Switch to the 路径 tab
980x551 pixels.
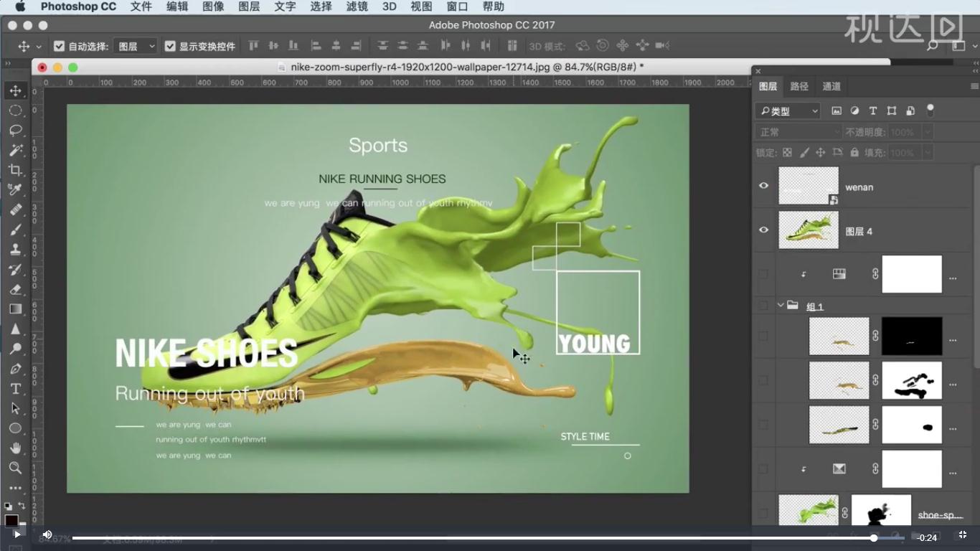pos(799,86)
